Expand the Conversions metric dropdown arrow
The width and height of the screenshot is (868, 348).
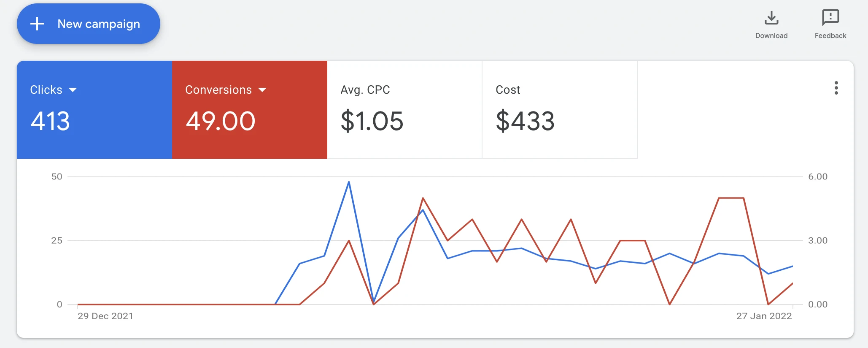(x=262, y=90)
